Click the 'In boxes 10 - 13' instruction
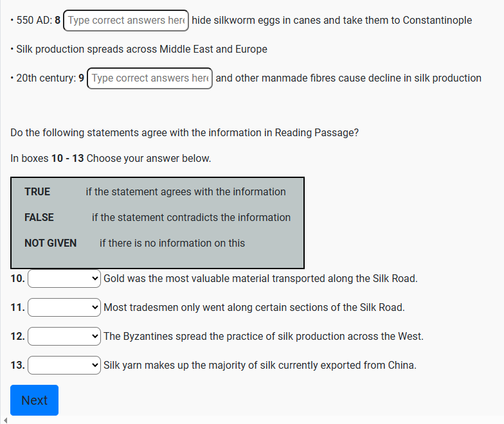 point(111,159)
